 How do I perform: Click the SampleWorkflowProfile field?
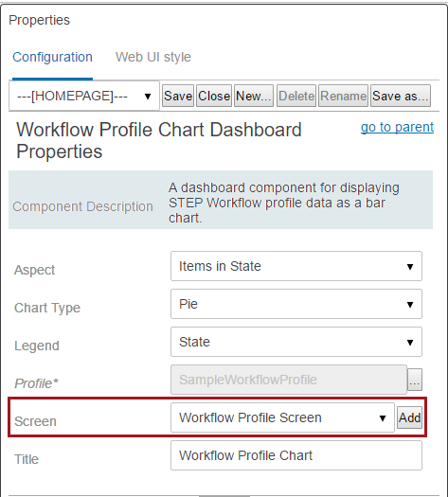click(x=289, y=380)
